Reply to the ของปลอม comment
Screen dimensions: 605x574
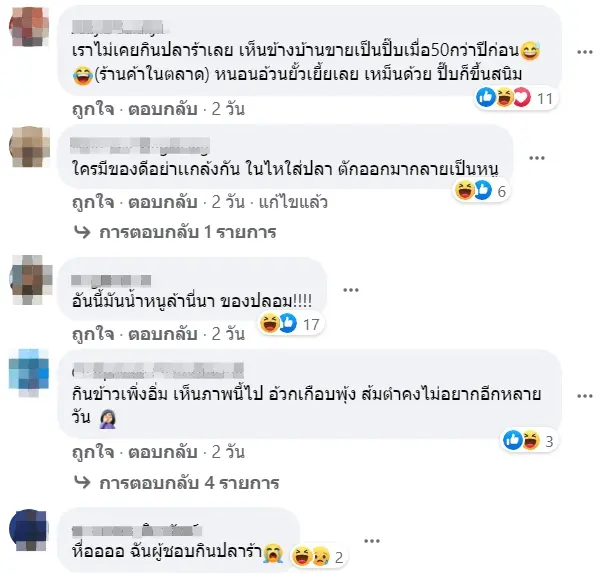click(163, 334)
